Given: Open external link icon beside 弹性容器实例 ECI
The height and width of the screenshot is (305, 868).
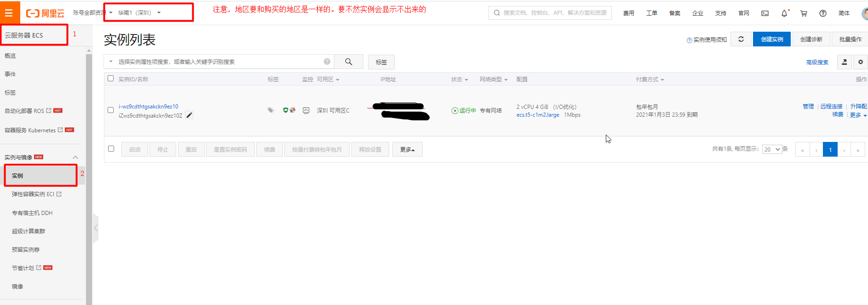Looking at the screenshot, I should pyautogui.click(x=59, y=194).
